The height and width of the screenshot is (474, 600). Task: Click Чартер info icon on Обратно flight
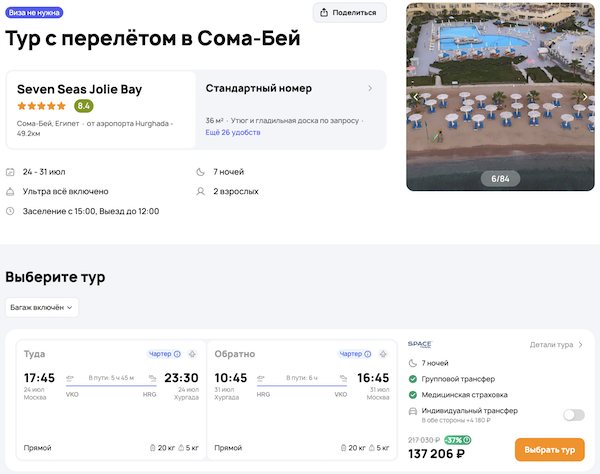tap(367, 354)
